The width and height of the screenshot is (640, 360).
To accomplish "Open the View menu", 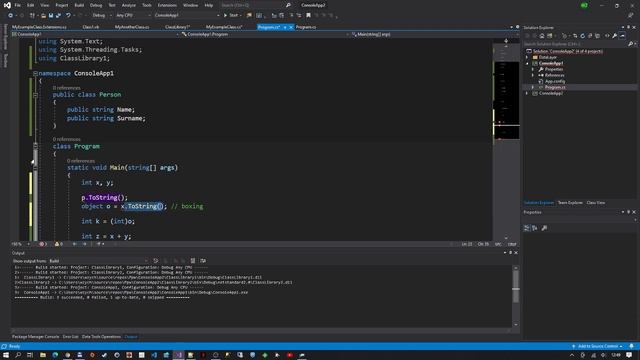I will coord(44,5).
